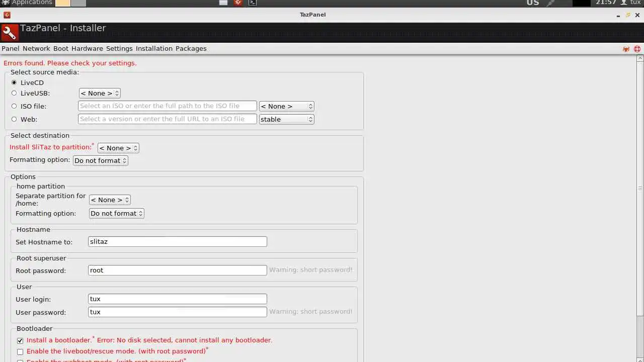
Task: Click the 'Install SliTaz to partition:' label
Action: click(51, 147)
